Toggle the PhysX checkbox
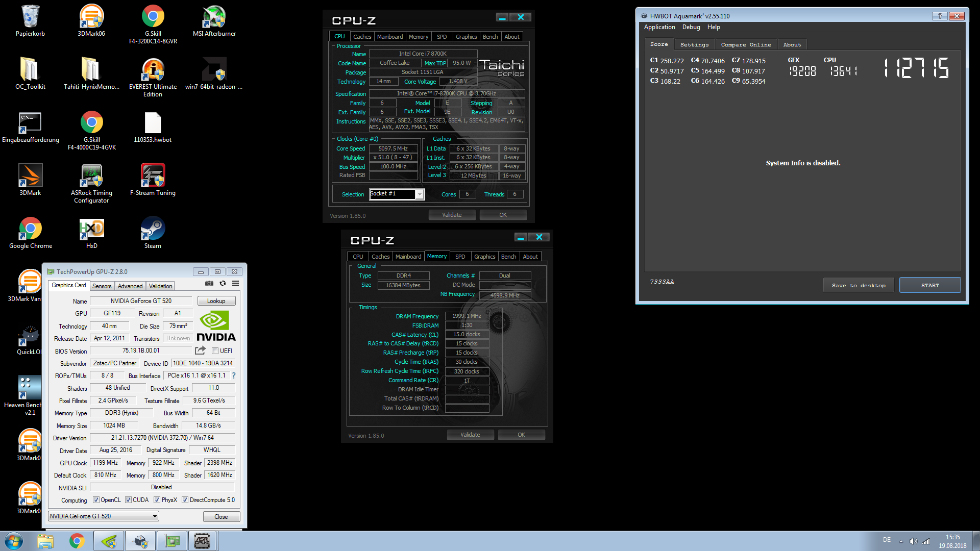The width and height of the screenshot is (980, 551). [157, 500]
